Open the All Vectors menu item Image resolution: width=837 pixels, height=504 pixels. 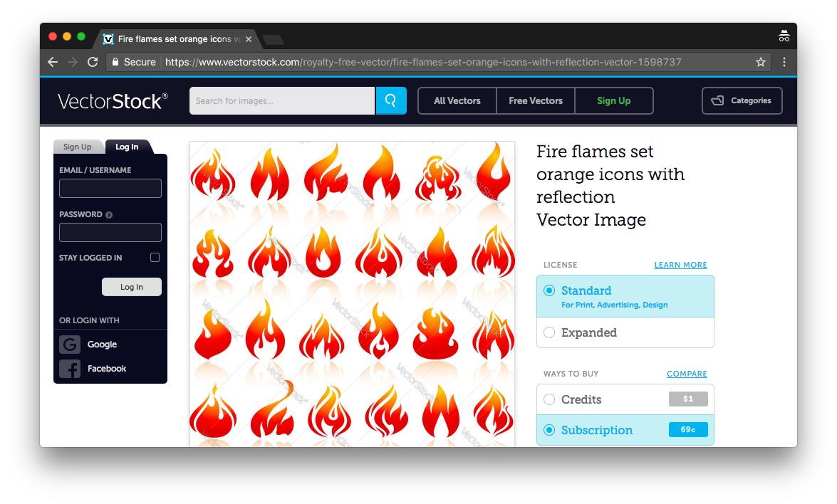point(457,101)
